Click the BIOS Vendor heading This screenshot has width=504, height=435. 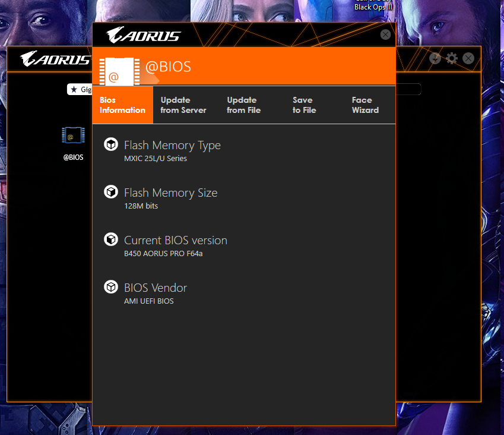(156, 288)
